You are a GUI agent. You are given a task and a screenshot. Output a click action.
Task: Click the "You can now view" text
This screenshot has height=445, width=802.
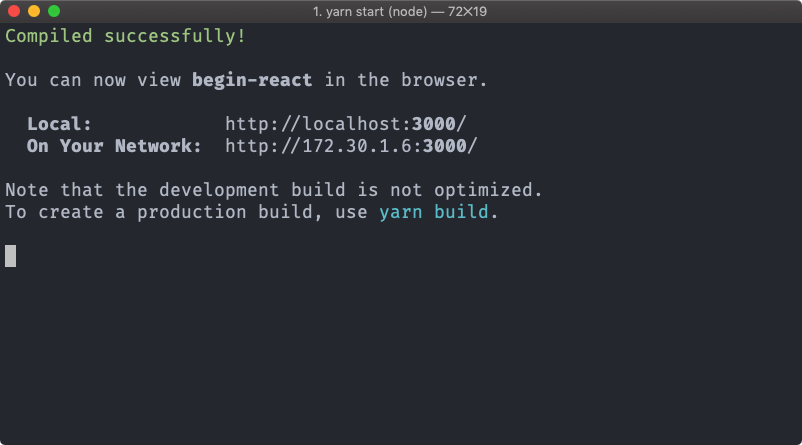(93, 80)
